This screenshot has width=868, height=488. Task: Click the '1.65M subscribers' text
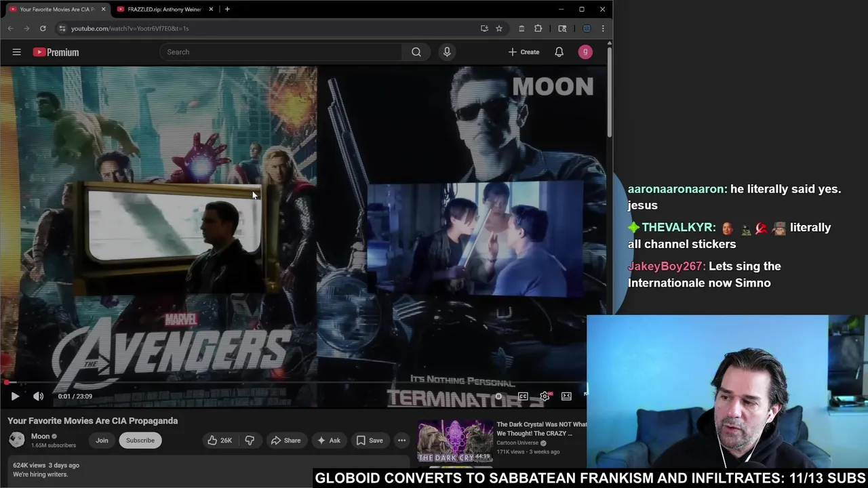[x=53, y=445]
